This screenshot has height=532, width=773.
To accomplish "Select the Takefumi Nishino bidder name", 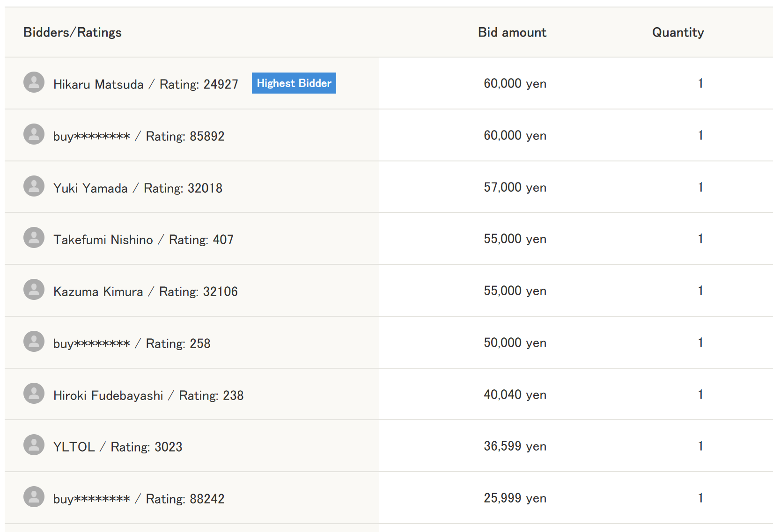I will point(103,240).
